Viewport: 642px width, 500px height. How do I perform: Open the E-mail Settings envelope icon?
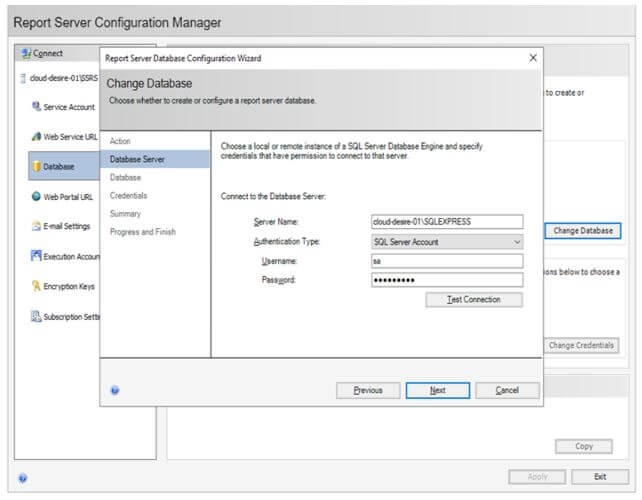36,226
